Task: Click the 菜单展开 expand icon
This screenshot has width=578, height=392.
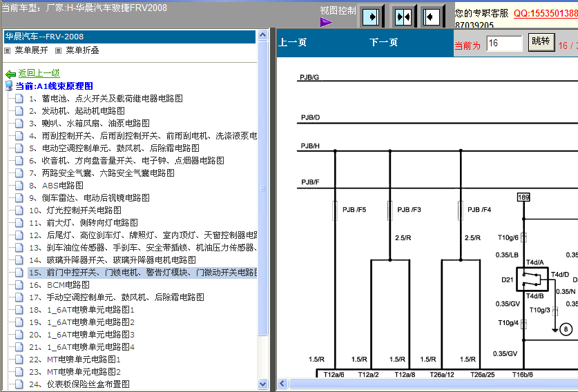Action: click(x=7, y=51)
